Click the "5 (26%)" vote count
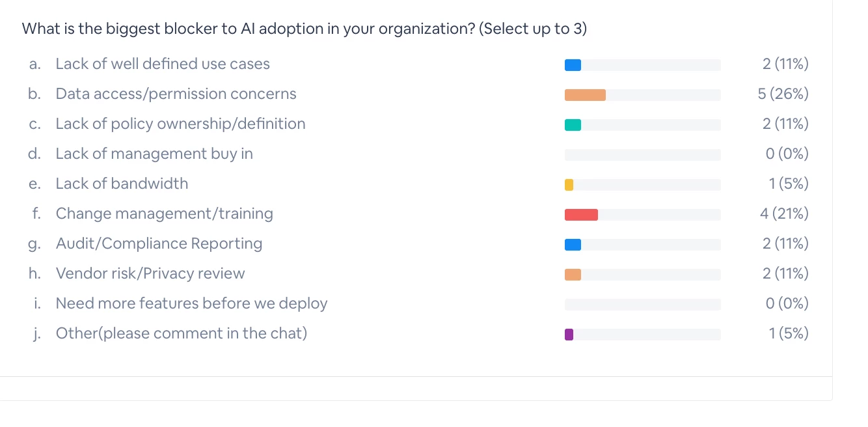The width and height of the screenshot is (868, 427). (x=783, y=94)
